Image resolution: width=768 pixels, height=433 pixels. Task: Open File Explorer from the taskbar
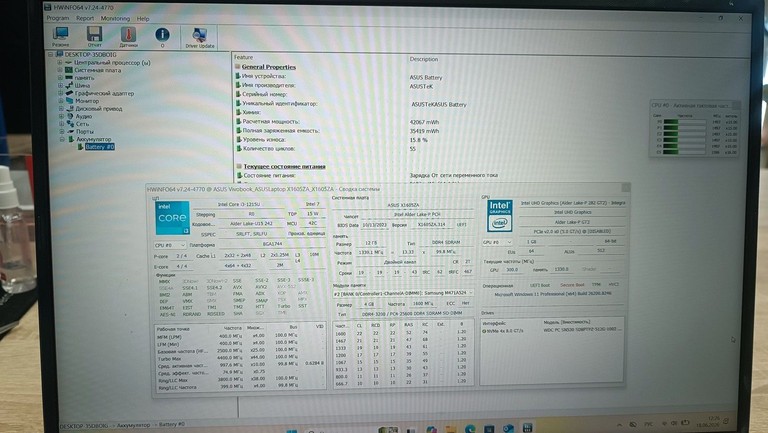coord(451,429)
